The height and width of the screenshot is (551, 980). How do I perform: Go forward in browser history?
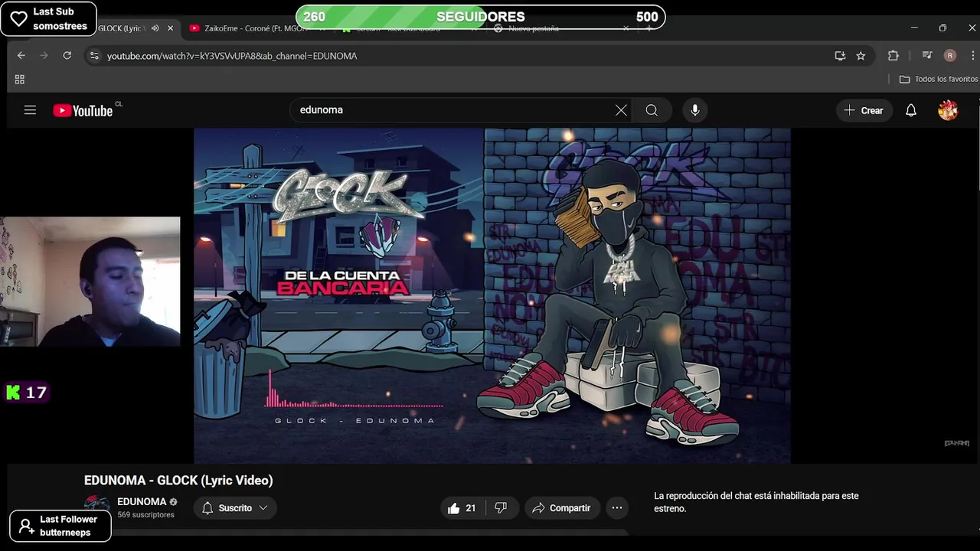pyautogui.click(x=44, y=56)
